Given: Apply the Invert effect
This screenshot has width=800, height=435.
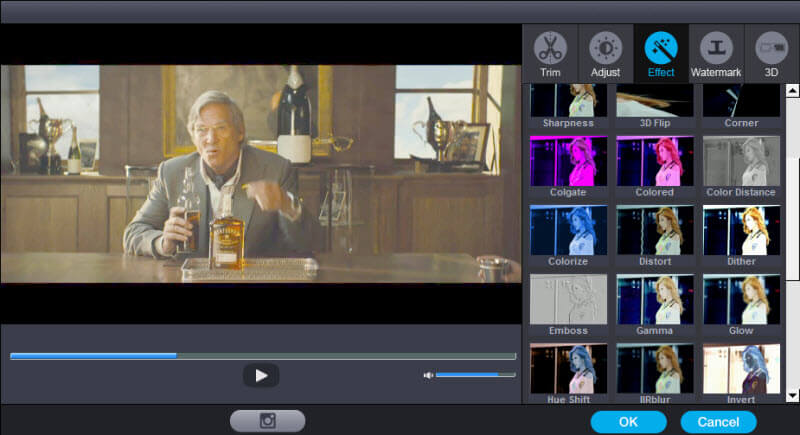Looking at the screenshot, I should pos(741,373).
